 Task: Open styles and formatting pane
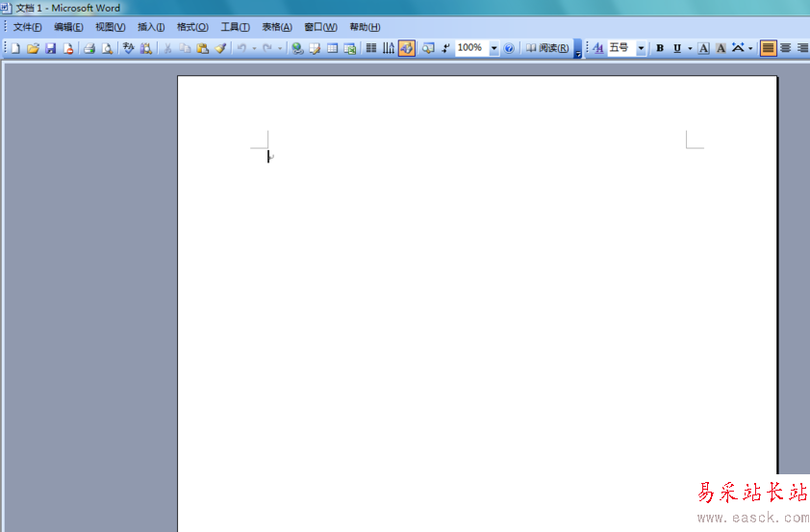(598, 48)
